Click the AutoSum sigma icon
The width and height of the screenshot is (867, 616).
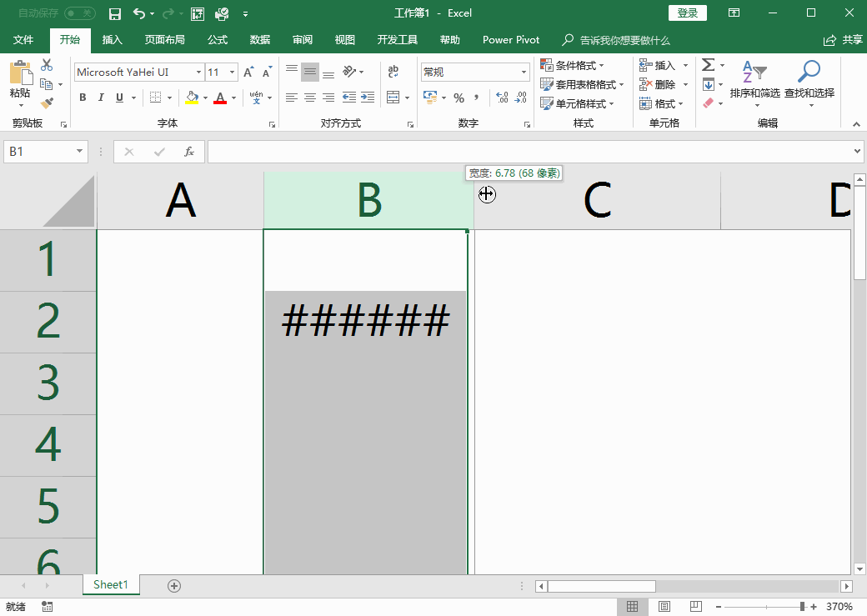(708, 65)
